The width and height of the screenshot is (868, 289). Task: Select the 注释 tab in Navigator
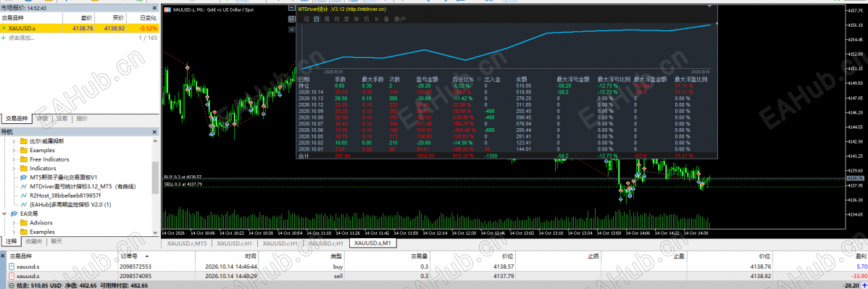(x=11, y=241)
